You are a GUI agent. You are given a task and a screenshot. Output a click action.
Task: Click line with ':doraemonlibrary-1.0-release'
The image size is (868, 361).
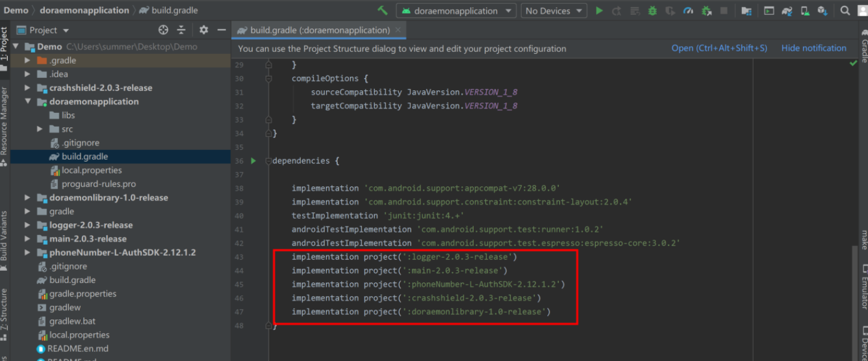point(421,312)
